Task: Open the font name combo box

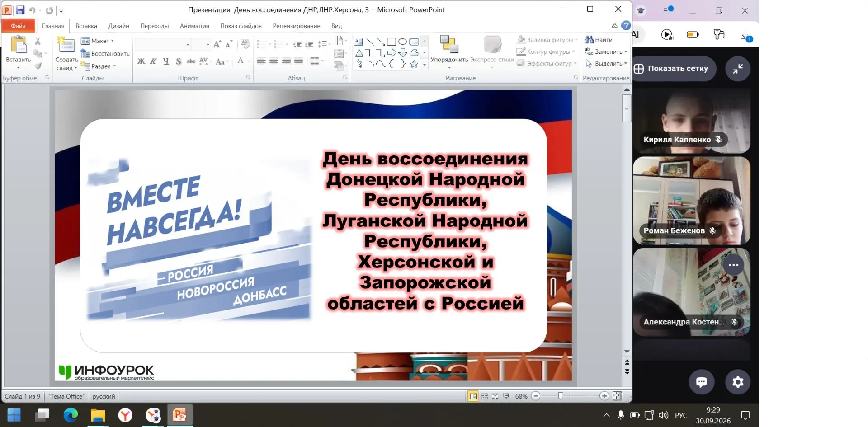Action: [163, 44]
